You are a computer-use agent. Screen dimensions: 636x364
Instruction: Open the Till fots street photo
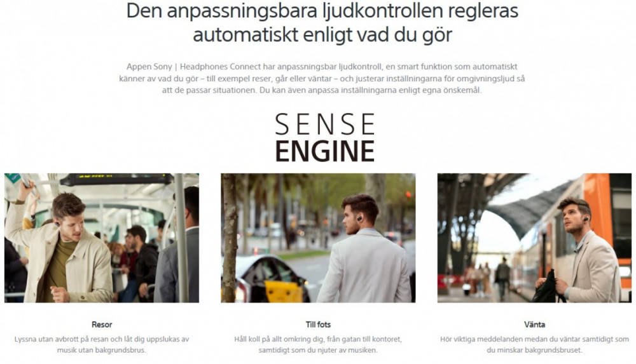(x=318, y=238)
